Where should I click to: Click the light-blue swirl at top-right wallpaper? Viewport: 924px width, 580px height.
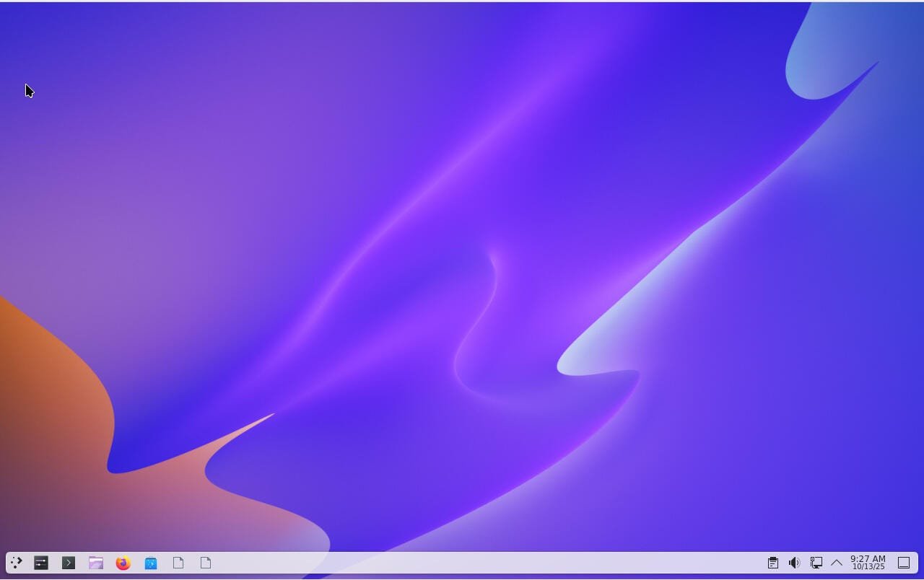(816, 65)
